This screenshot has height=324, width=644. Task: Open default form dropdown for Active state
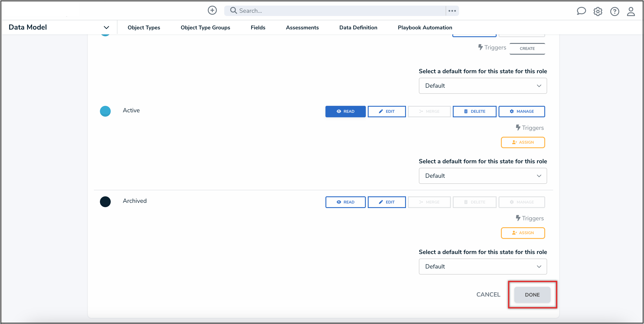483,176
